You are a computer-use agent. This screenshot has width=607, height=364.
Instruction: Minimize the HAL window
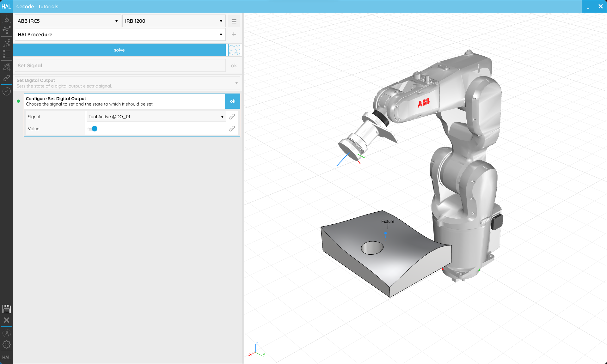(588, 6)
